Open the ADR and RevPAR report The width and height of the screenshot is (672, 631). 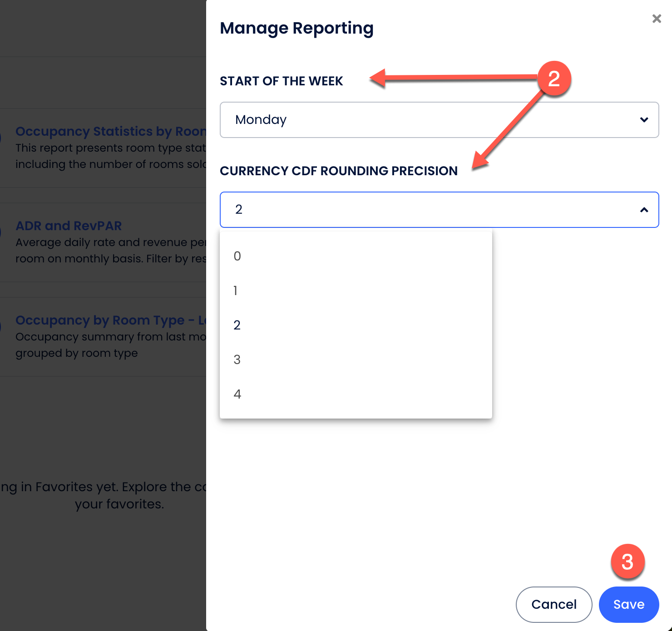(x=69, y=226)
